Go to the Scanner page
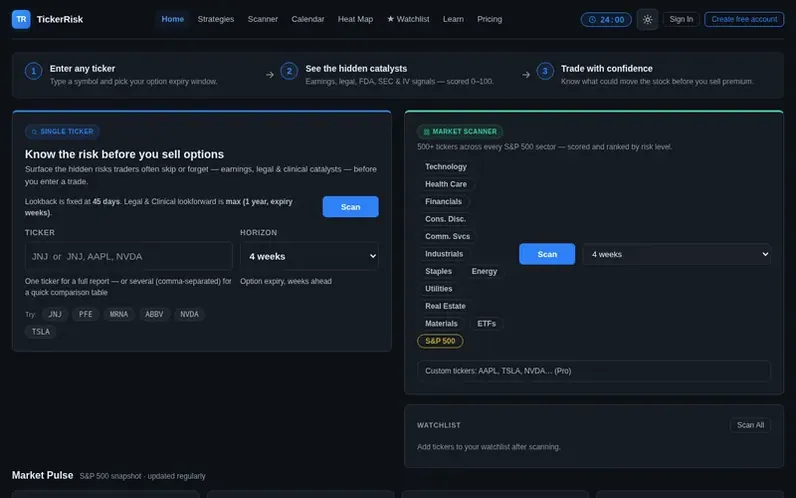 (x=262, y=19)
